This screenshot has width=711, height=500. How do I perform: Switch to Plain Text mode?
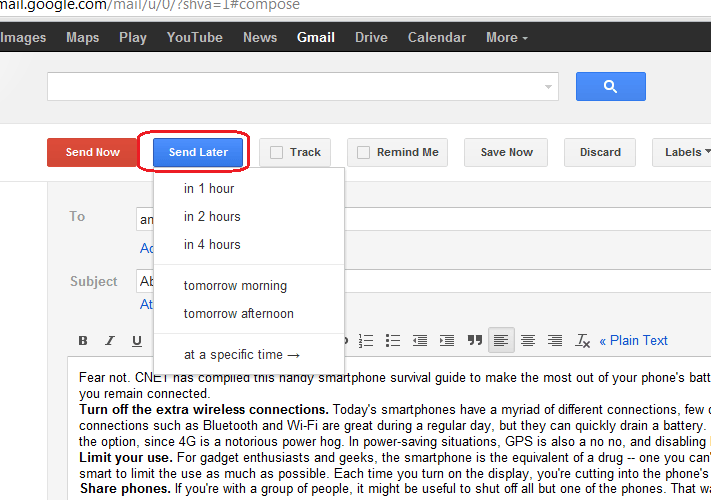pyautogui.click(x=633, y=340)
